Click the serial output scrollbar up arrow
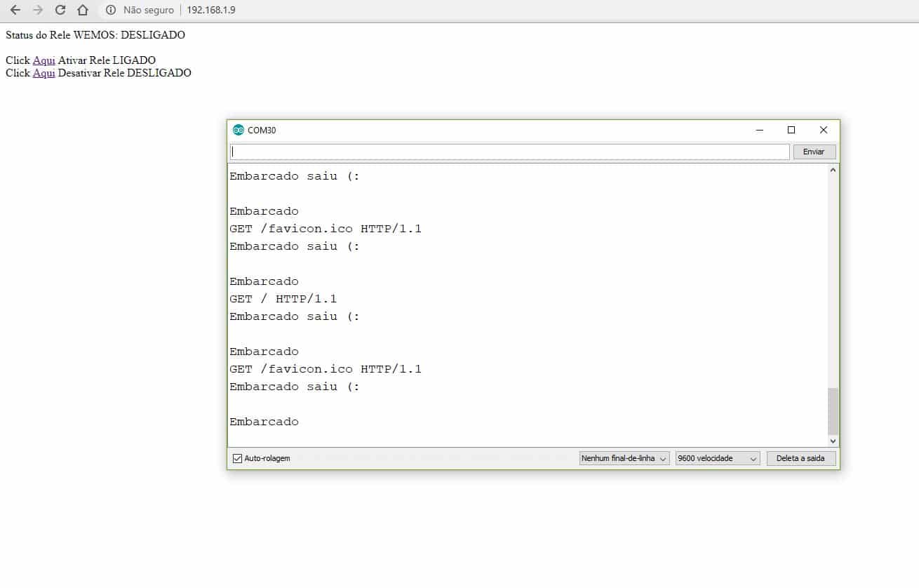919x588 pixels. point(833,170)
